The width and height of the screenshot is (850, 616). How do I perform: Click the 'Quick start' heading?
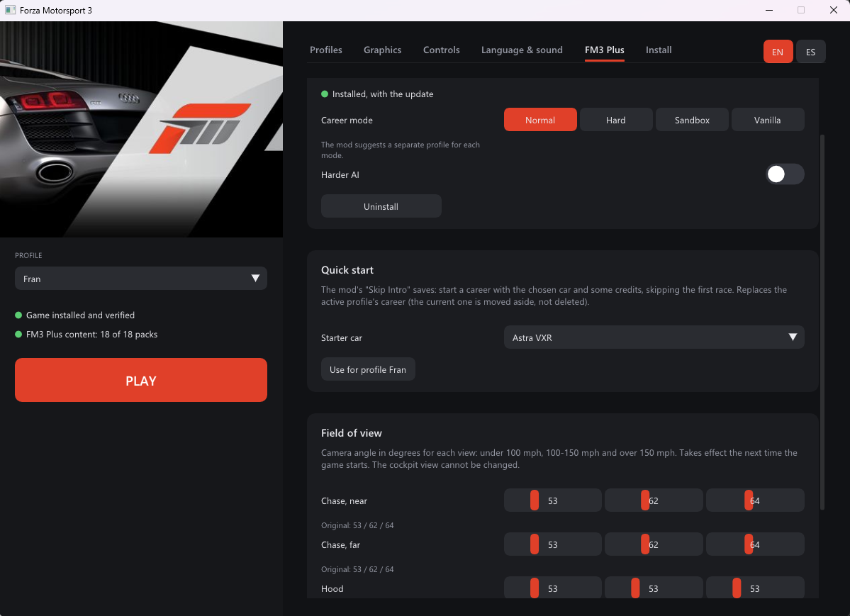[x=347, y=269]
